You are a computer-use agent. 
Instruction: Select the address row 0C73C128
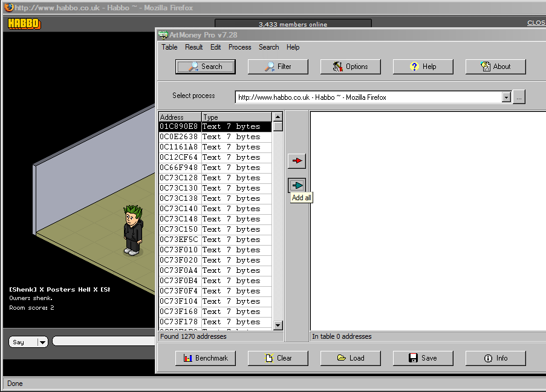(x=215, y=178)
